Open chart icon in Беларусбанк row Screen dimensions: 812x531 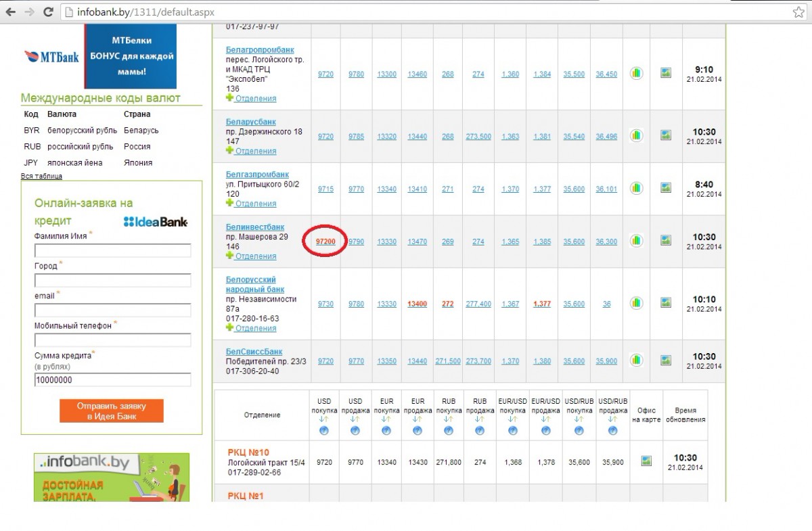pos(636,135)
